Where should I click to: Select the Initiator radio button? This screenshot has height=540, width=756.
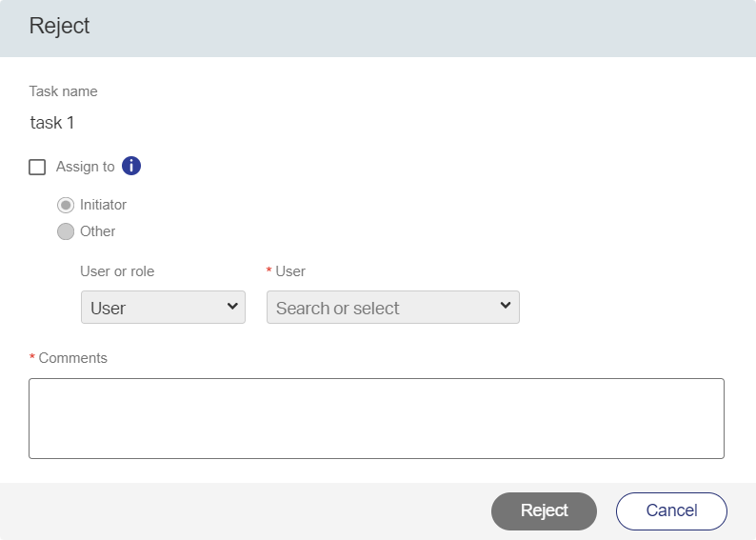click(66, 205)
